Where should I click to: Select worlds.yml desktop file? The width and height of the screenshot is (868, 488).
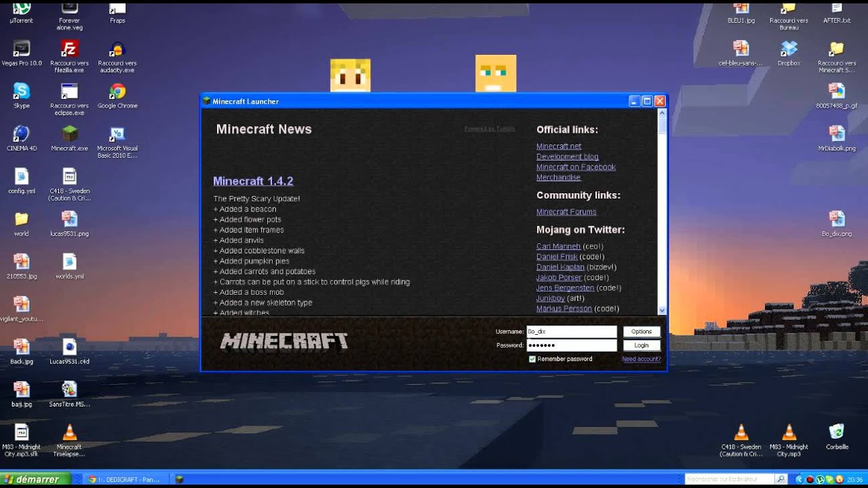[69, 266]
